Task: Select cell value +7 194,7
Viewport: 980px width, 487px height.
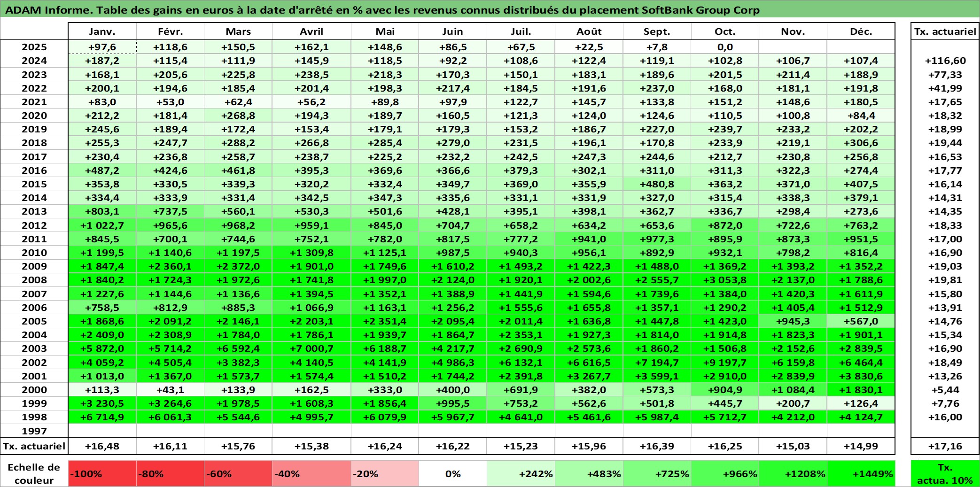Action: [657, 363]
